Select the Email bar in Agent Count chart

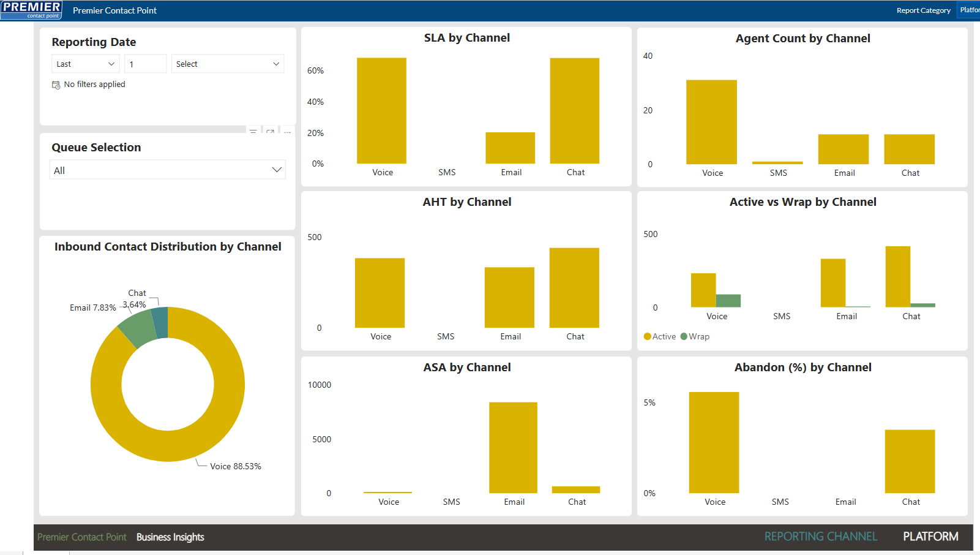tap(843, 149)
